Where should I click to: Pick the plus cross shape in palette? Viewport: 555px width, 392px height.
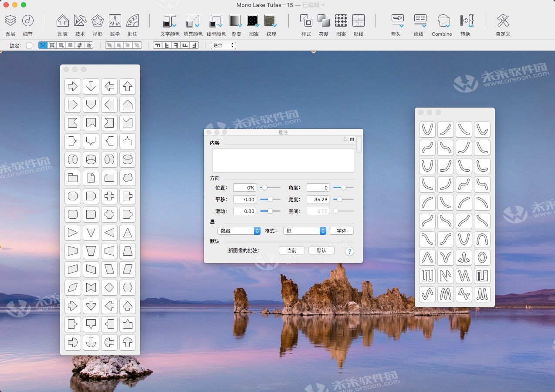[x=109, y=196]
